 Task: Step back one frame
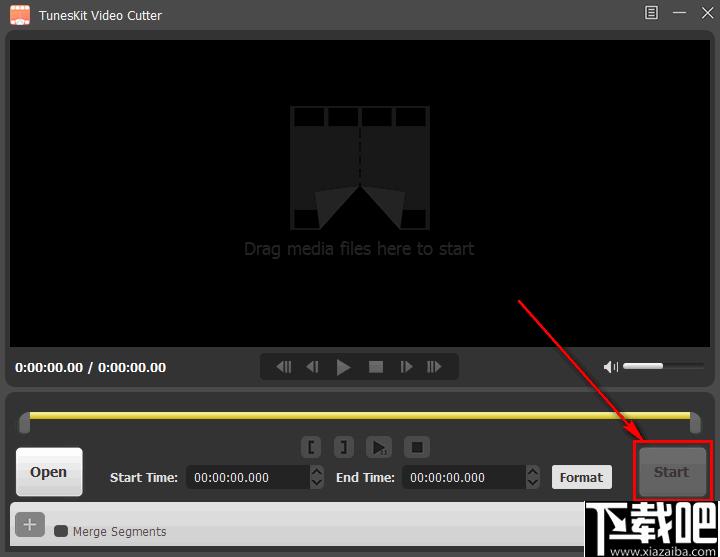click(x=312, y=367)
